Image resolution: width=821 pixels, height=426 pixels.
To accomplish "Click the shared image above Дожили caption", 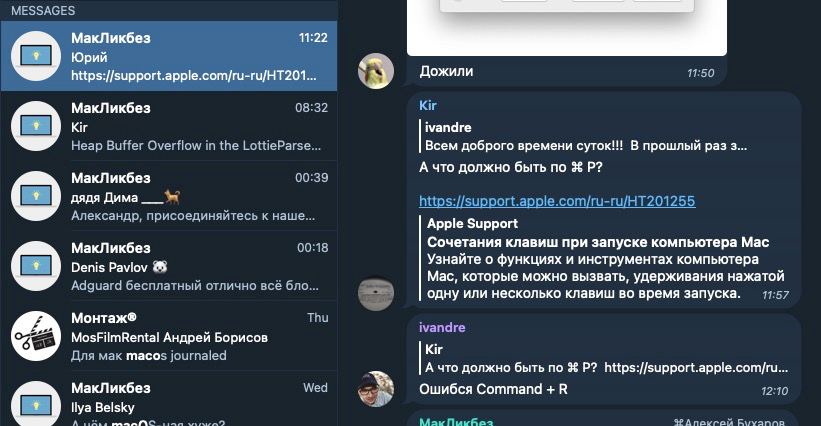I will 567,27.
